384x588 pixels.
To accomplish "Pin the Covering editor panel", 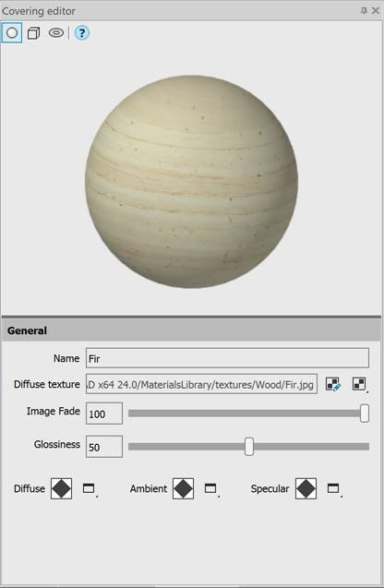I will [x=364, y=10].
